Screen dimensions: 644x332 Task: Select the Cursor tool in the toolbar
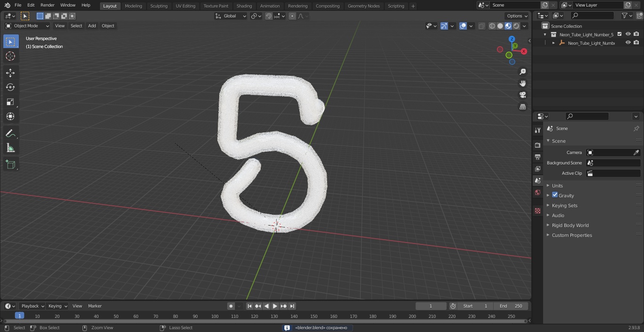pyautogui.click(x=10, y=56)
